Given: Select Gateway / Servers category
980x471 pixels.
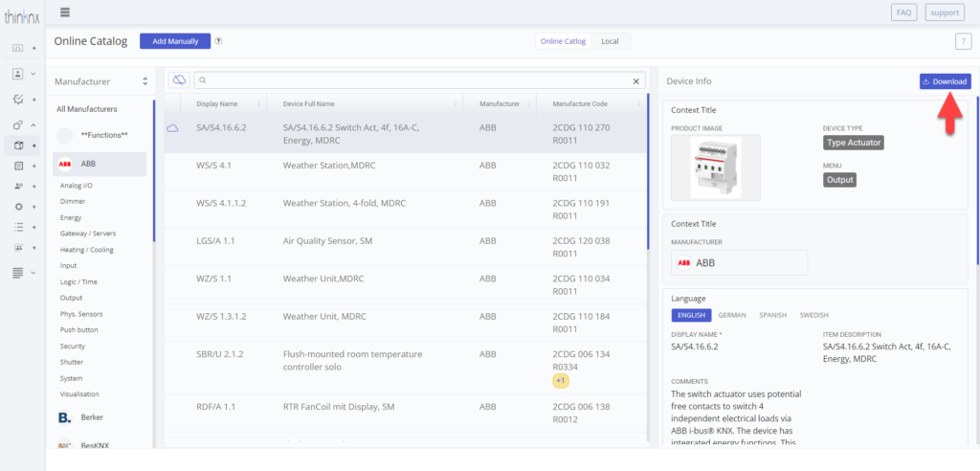Looking at the screenshot, I should [87, 234].
